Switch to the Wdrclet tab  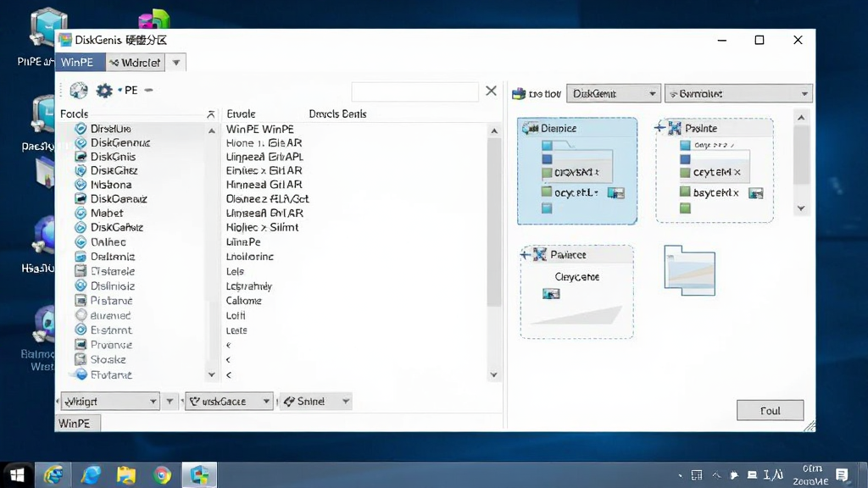[135, 63]
